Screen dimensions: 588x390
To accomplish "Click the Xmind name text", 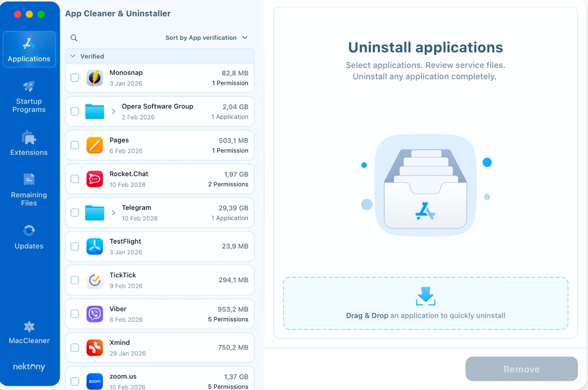I will coord(119,342).
